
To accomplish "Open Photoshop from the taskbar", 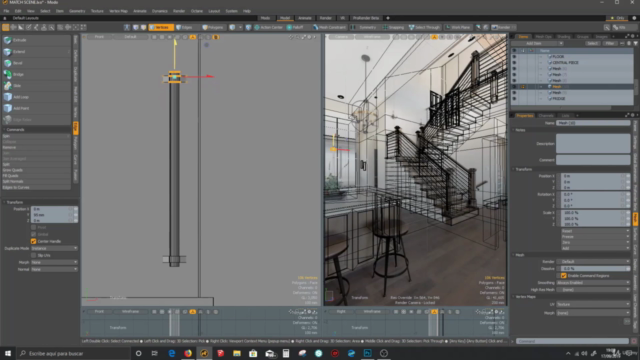I will click(x=367, y=353).
